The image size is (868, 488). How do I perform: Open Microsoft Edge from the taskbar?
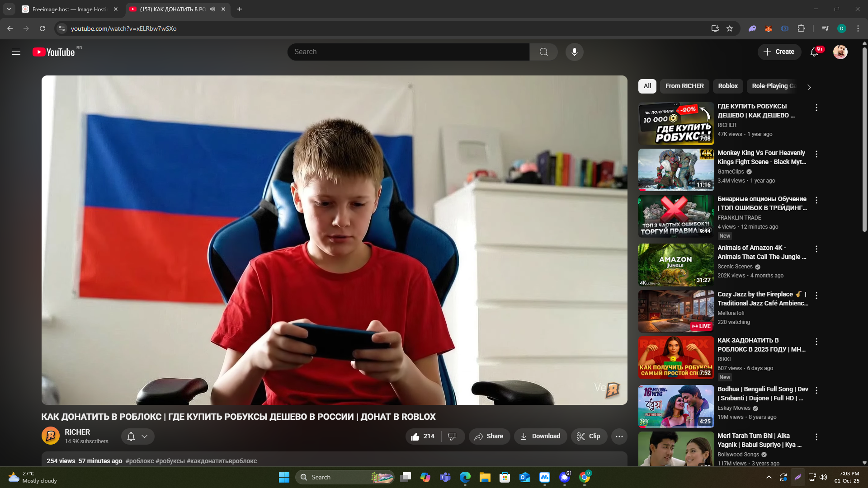[465, 477]
